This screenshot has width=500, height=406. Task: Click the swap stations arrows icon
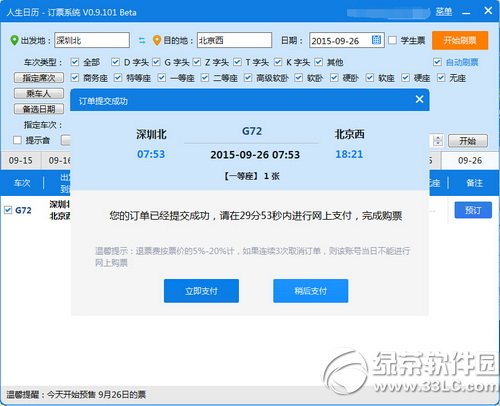[x=142, y=41]
